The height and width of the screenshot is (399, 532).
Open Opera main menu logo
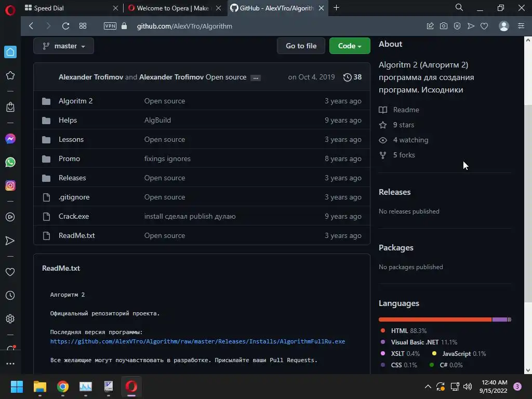10,10
